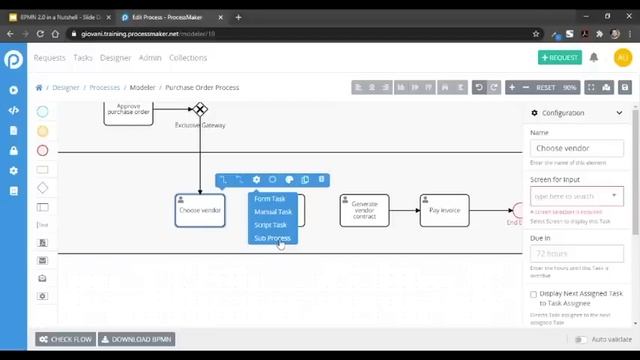Toggle the Auto validate switch

[x=580, y=340]
